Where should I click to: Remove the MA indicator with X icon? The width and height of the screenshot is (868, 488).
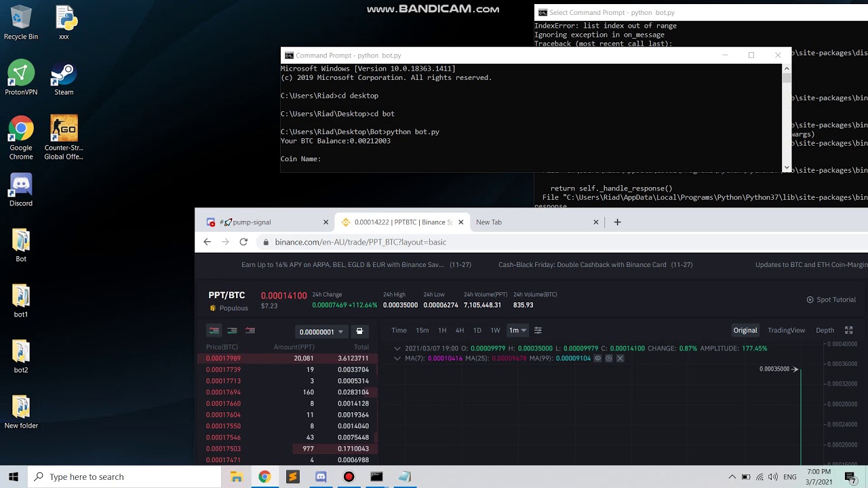pyautogui.click(x=620, y=359)
